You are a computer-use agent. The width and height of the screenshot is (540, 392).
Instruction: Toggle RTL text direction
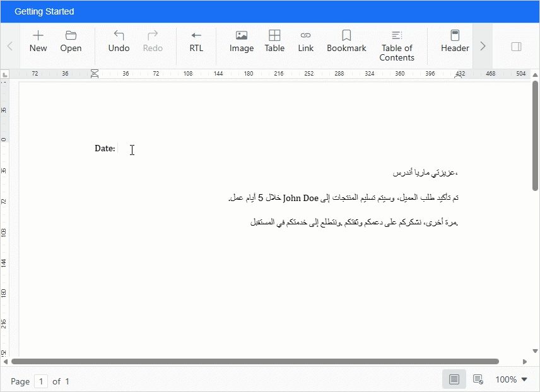196,42
